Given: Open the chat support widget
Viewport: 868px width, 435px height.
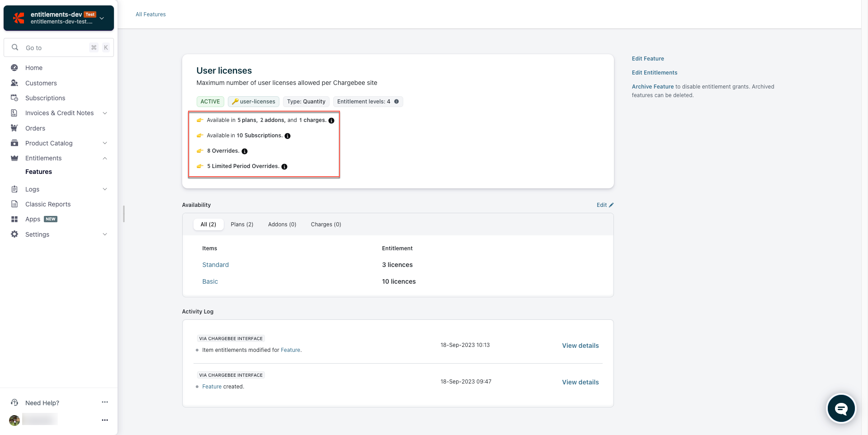Looking at the screenshot, I should [841, 409].
